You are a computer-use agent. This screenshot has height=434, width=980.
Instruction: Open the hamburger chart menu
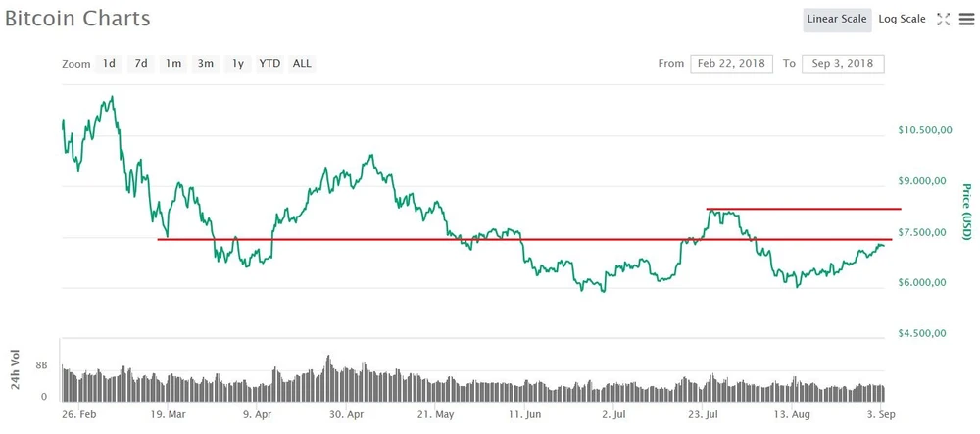tap(966, 19)
